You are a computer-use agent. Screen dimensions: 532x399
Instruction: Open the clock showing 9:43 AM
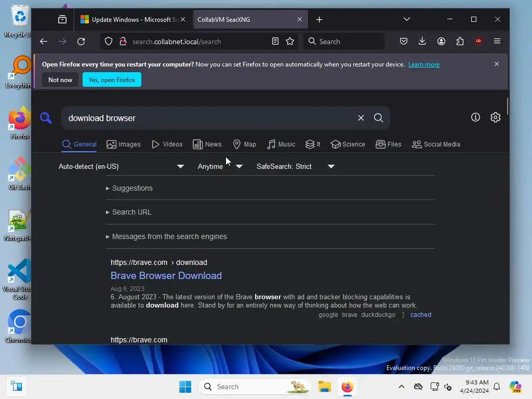[474, 387]
